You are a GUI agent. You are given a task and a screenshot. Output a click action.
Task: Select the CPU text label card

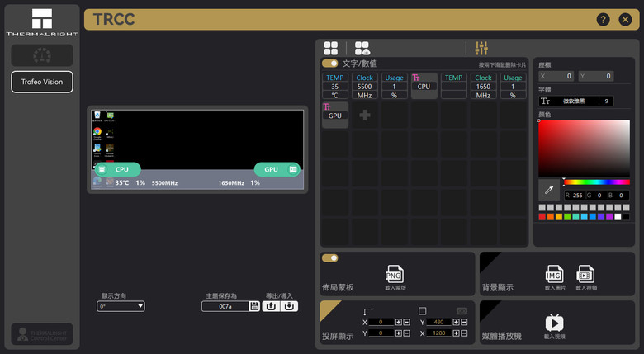pos(424,87)
